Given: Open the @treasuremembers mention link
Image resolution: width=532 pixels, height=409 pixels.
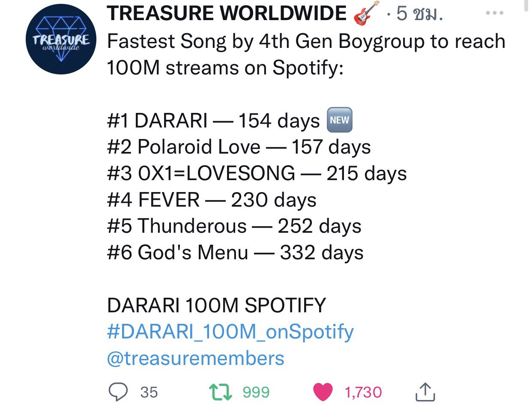Looking at the screenshot, I should tap(195, 359).
